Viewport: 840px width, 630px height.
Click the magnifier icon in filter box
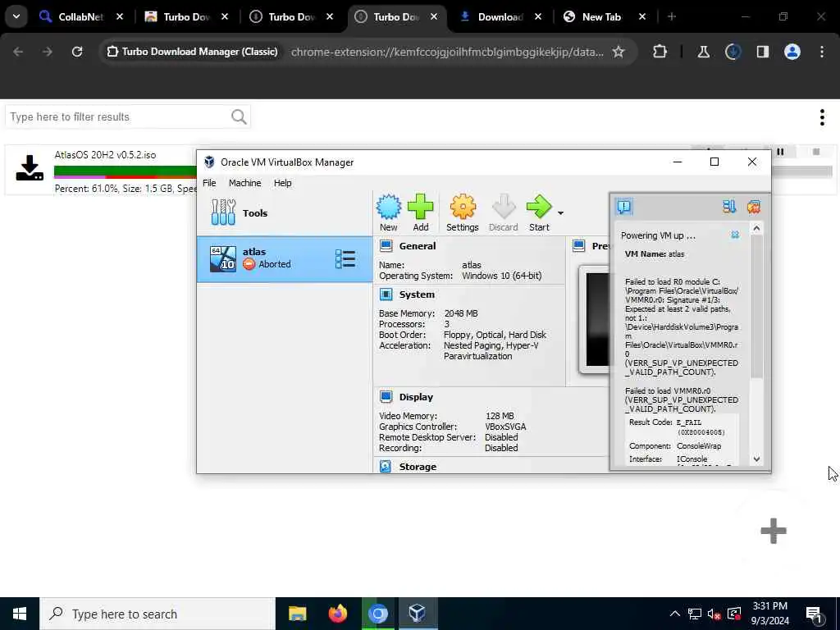point(239,116)
